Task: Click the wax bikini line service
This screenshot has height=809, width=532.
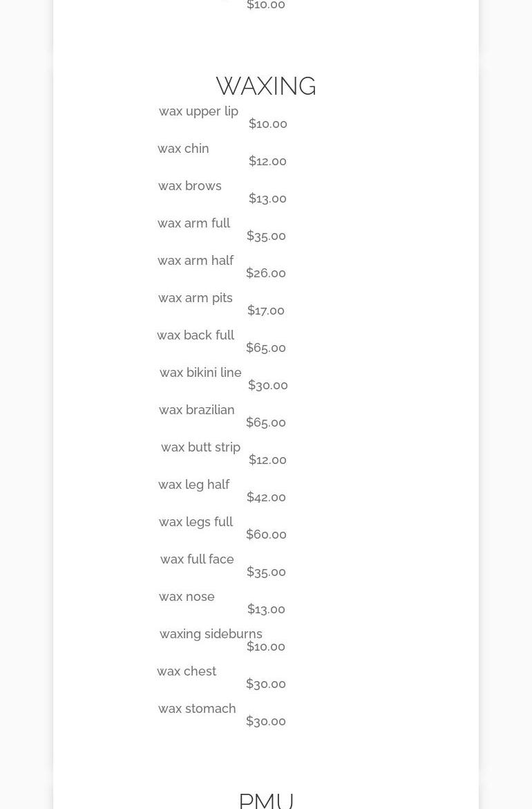Action: (200, 373)
